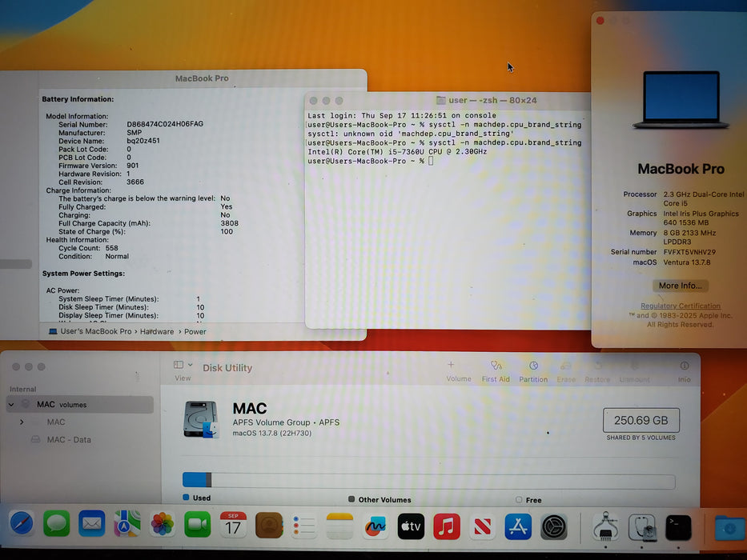This screenshot has width=747, height=560.
Task: Open the Regulatory Certification link
Action: (x=681, y=306)
